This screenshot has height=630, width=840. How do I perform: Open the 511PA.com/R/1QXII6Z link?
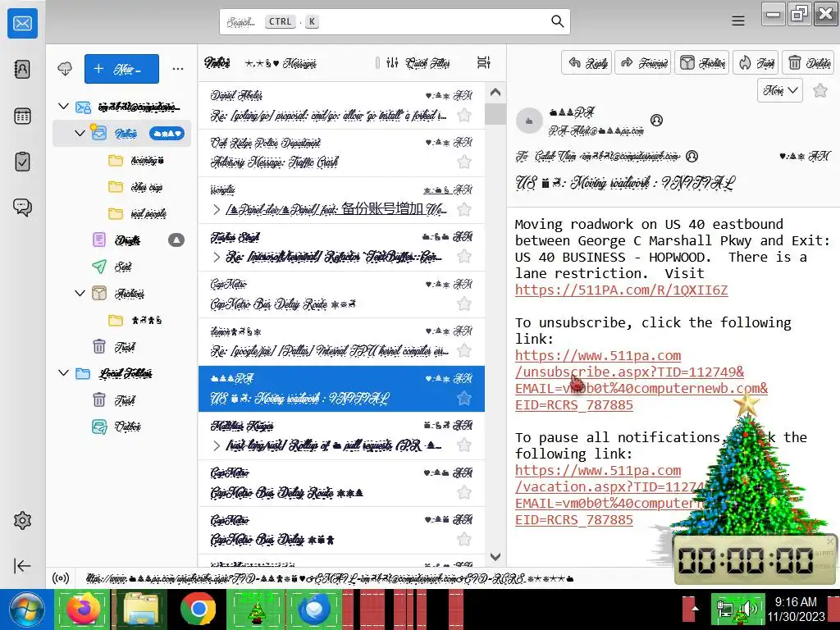coord(622,290)
